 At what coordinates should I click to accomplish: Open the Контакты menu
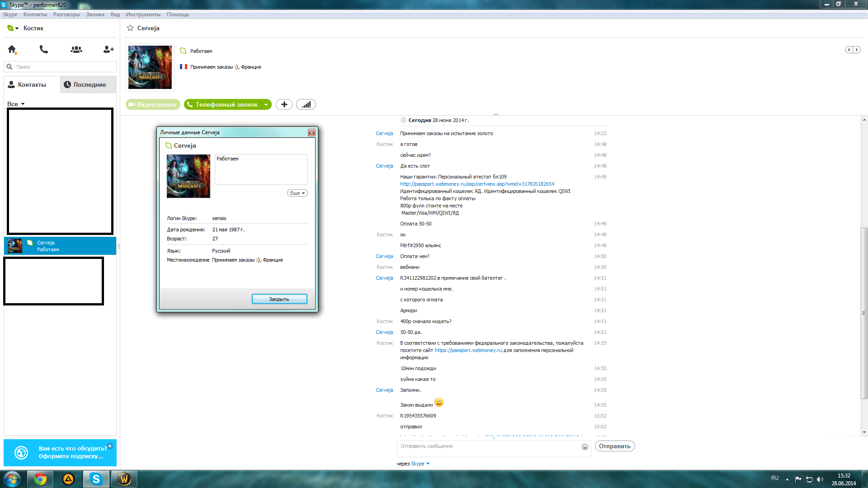point(35,14)
